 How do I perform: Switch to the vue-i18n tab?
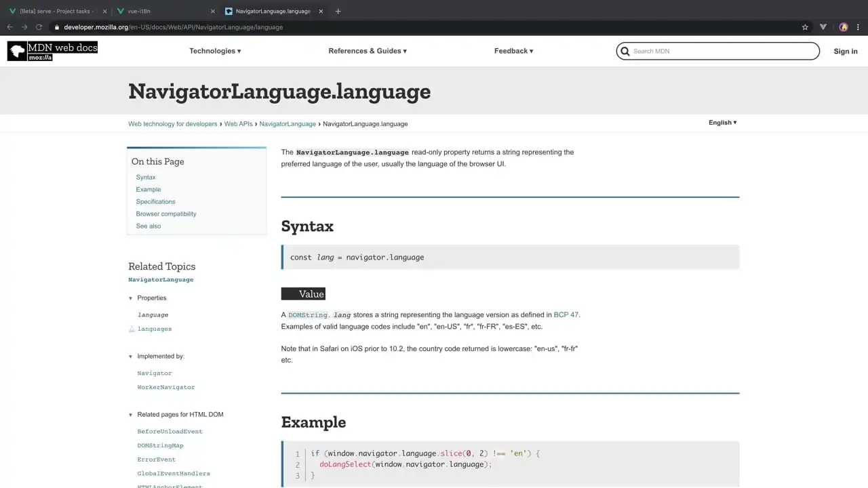click(165, 11)
